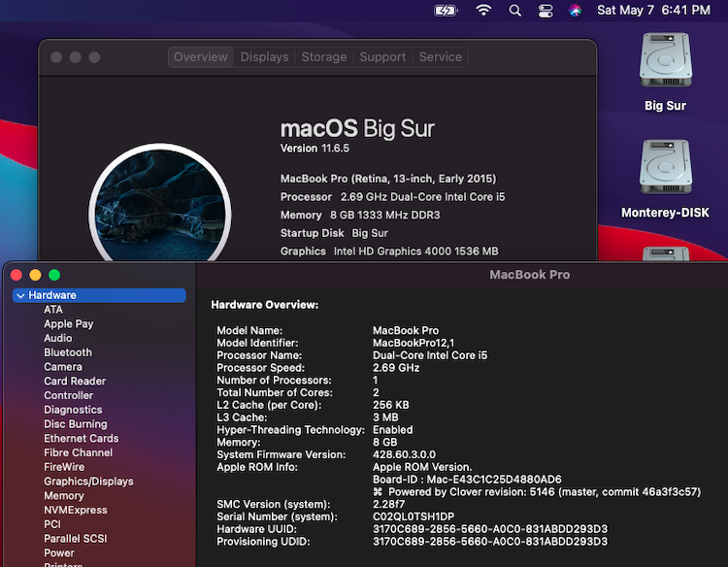
Task: Select Fibre Channel in the sidebar
Action: [78, 452]
